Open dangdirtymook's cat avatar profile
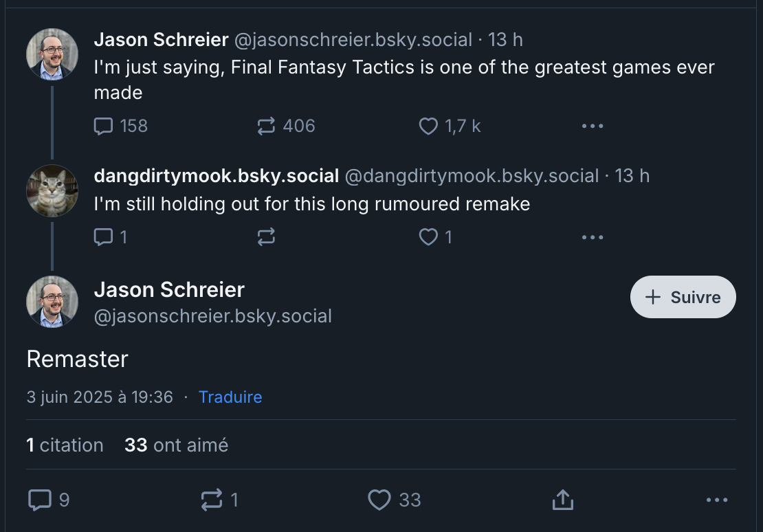 coord(52,190)
